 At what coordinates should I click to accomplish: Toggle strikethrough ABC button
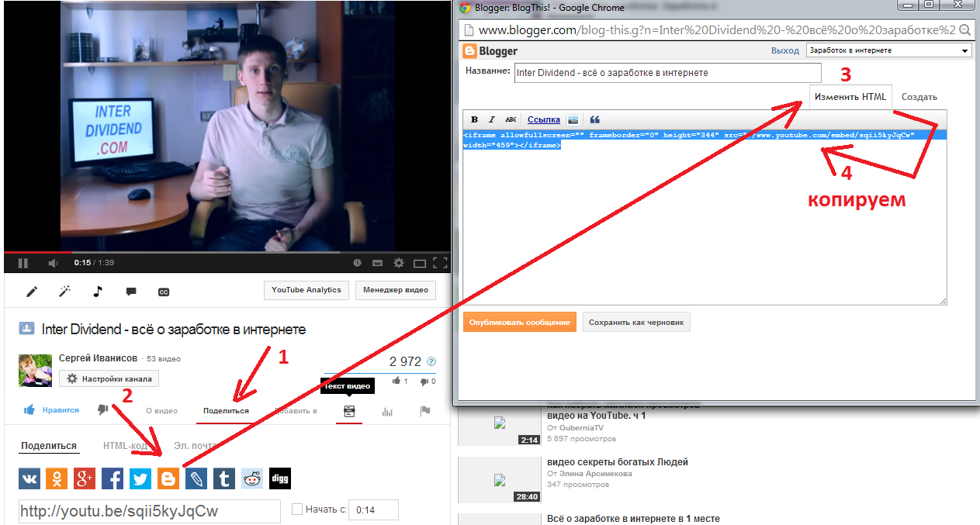click(x=511, y=119)
